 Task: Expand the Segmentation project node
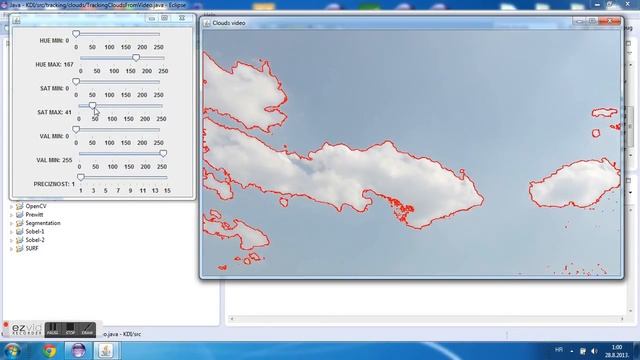coord(11,224)
